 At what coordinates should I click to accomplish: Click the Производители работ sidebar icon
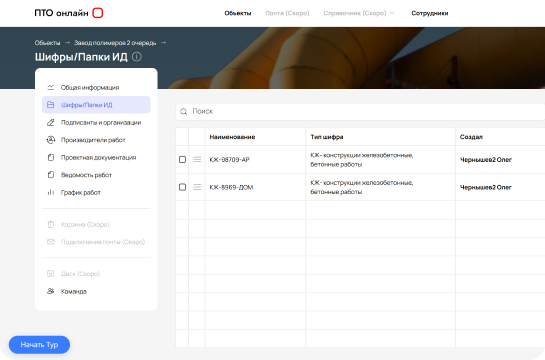click(51, 140)
